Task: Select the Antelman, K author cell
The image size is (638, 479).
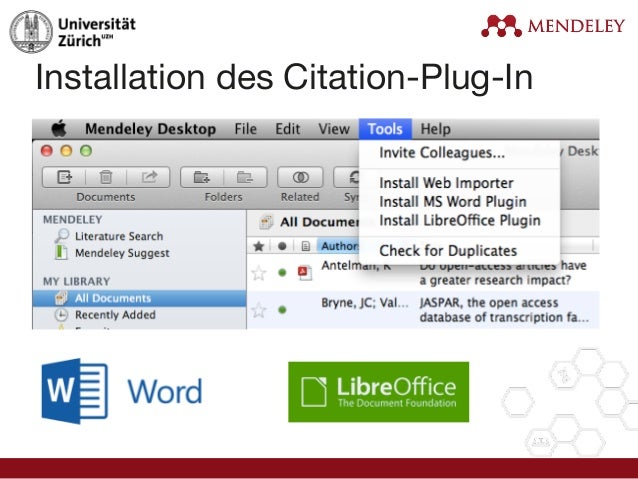Action: tap(356, 267)
